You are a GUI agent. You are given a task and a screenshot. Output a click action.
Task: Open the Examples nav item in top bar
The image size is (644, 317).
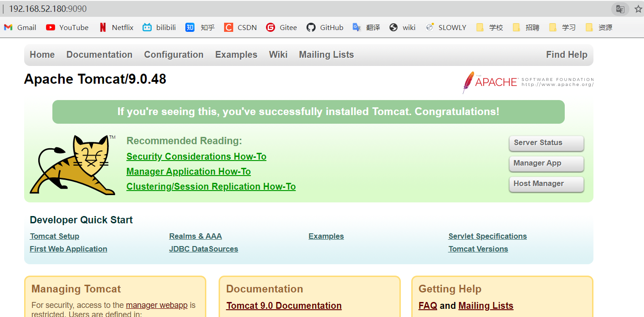click(236, 55)
